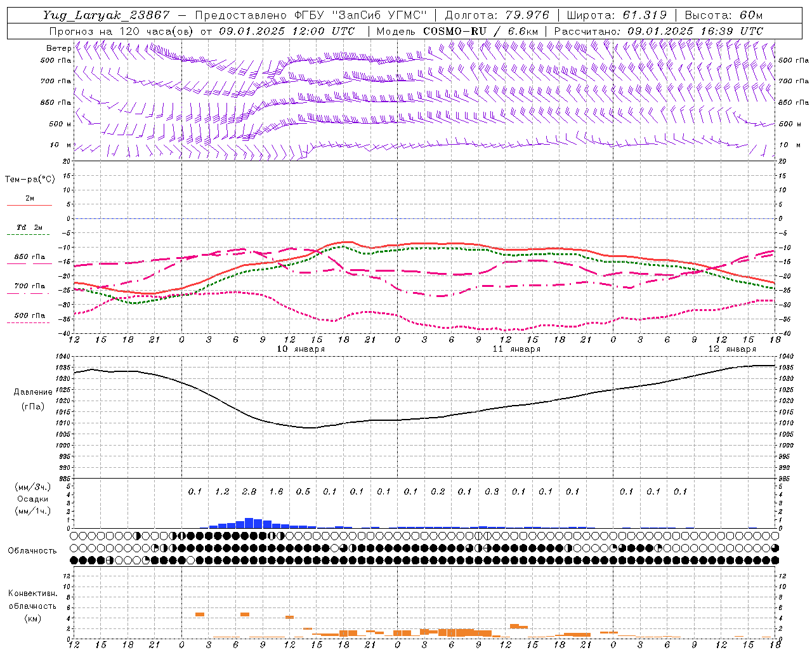Viewport: 812px width, 650px height.
Task: Click the 2.8 precipitation value
Action: click(x=249, y=491)
